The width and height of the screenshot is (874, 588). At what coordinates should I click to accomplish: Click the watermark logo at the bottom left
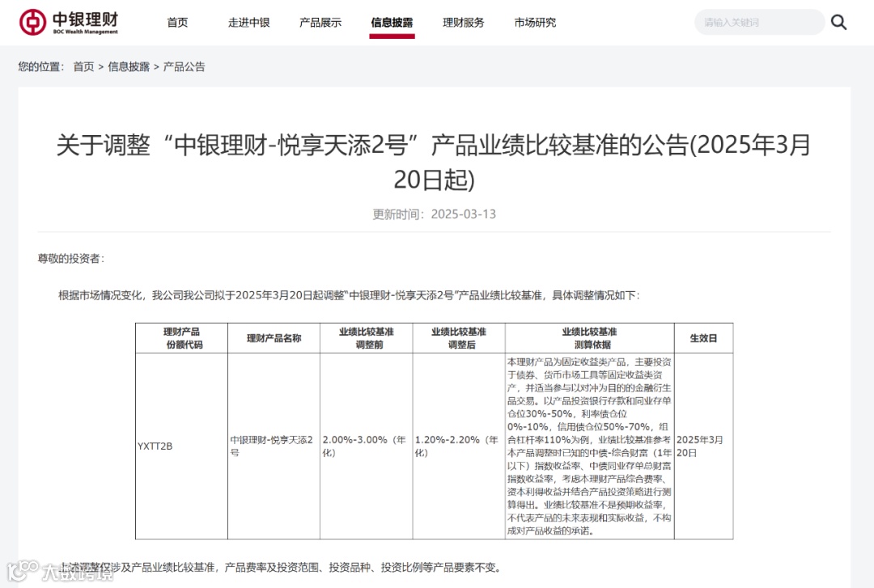pos(60,571)
